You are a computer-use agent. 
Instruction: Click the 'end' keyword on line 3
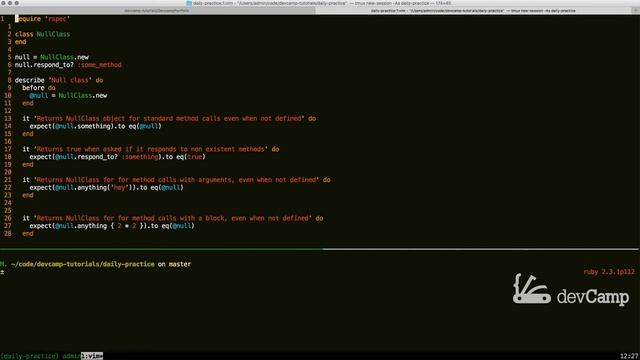point(20,42)
